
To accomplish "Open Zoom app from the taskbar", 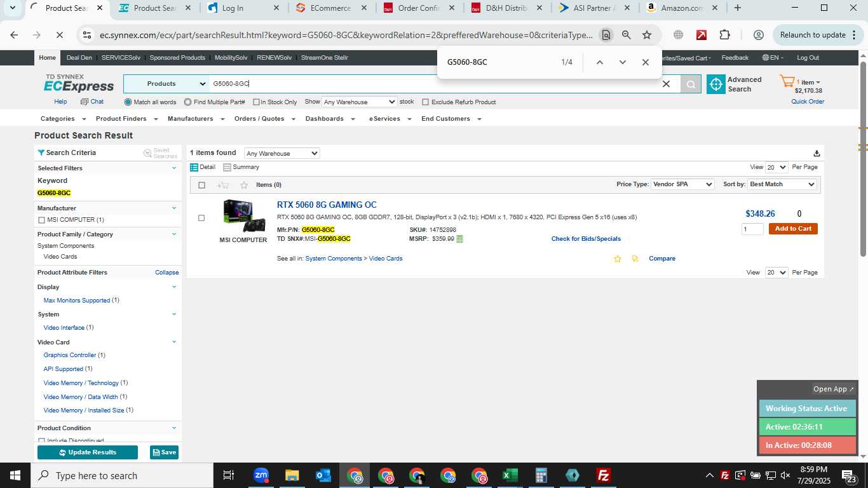I will click(261, 475).
